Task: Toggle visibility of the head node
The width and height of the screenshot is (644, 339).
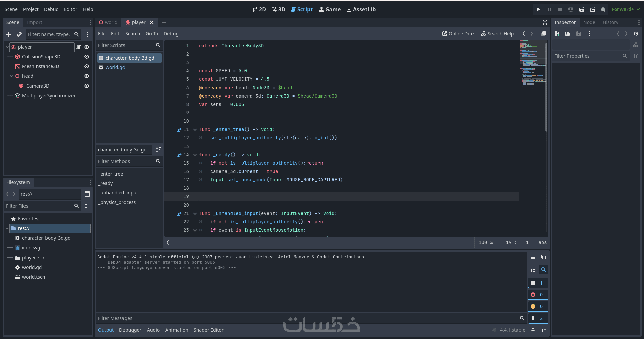Action: pos(87,76)
